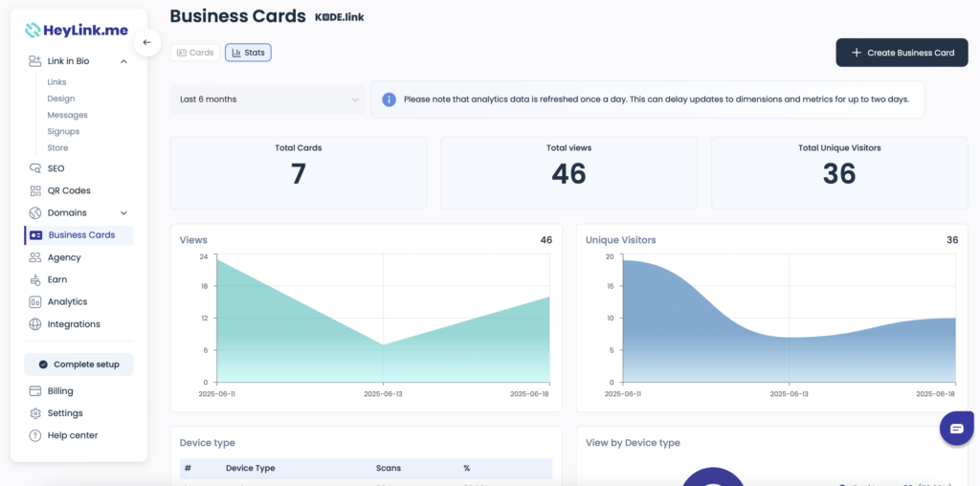Click Total Unique Visitors value 36
This screenshot has width=980, height=486.
coord(839,174)
